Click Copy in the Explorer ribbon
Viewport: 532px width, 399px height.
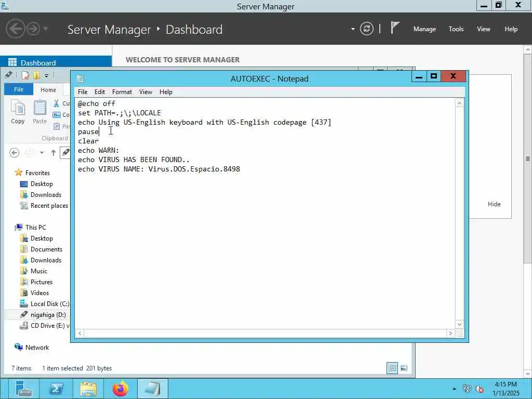18,112
